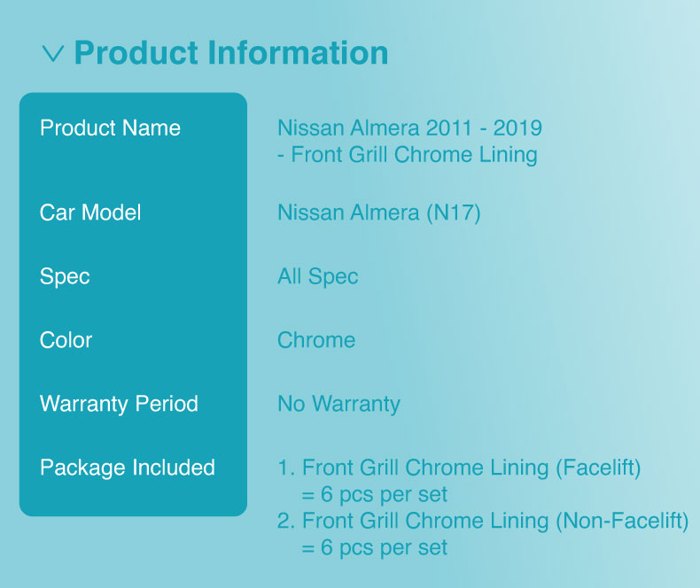The width and height of the screenshot is (700, 588).
Task: Select the Car Model label
Action: click(x=90, y=213)
